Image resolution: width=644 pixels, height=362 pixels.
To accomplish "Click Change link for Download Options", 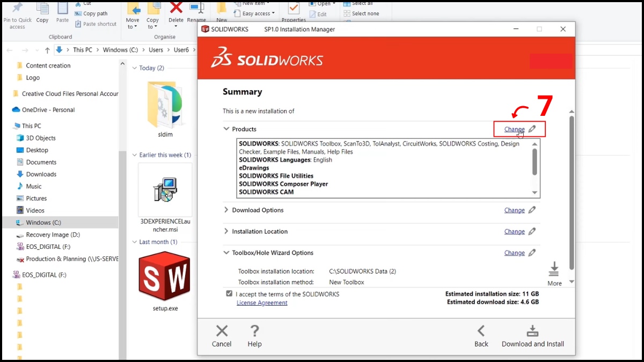I will (x=514, y=210).
